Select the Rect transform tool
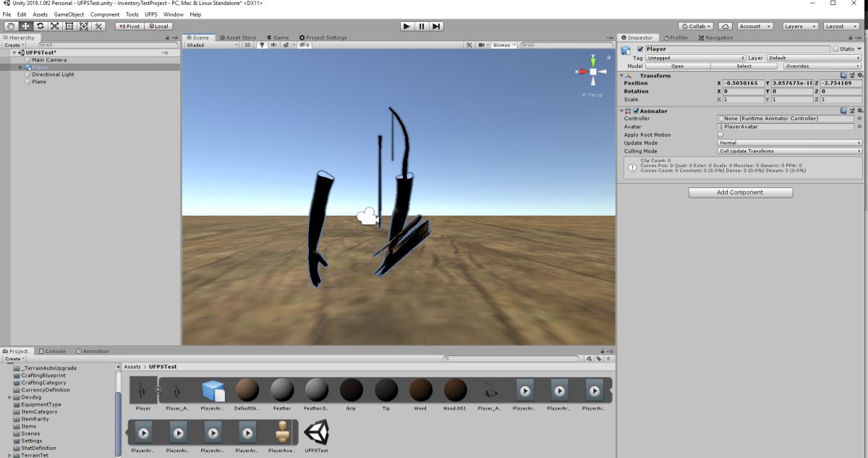This screenshot has height=458, width=868. click(69, 26)
